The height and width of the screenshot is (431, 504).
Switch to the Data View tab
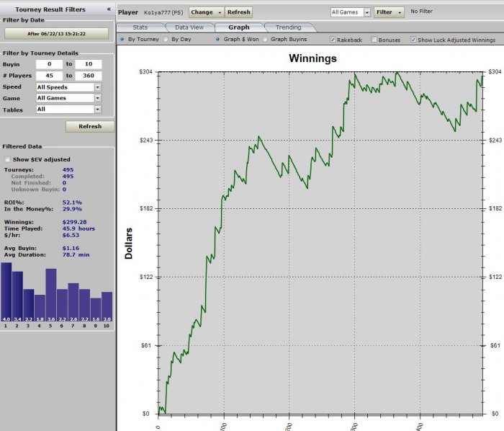tap(189, 27)
